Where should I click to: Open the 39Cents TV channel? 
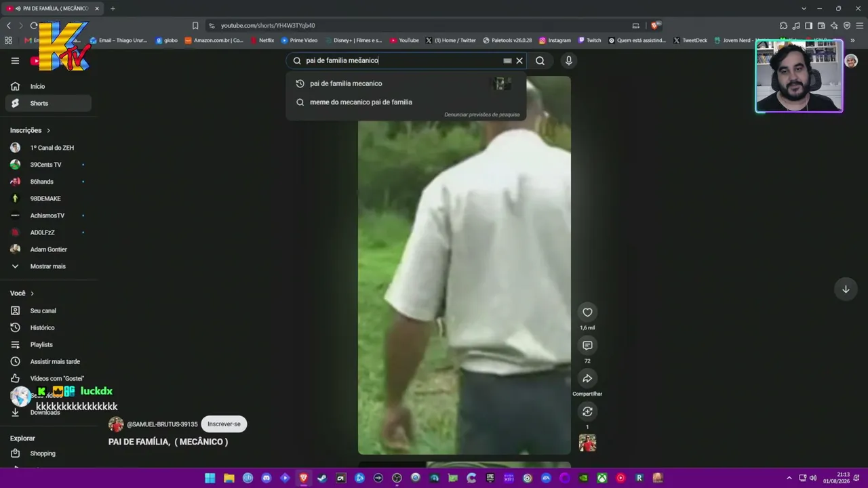click(48, 165)
